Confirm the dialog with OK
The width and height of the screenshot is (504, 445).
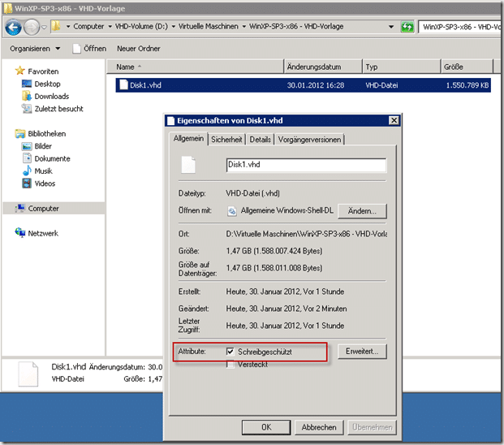[266, 427]
